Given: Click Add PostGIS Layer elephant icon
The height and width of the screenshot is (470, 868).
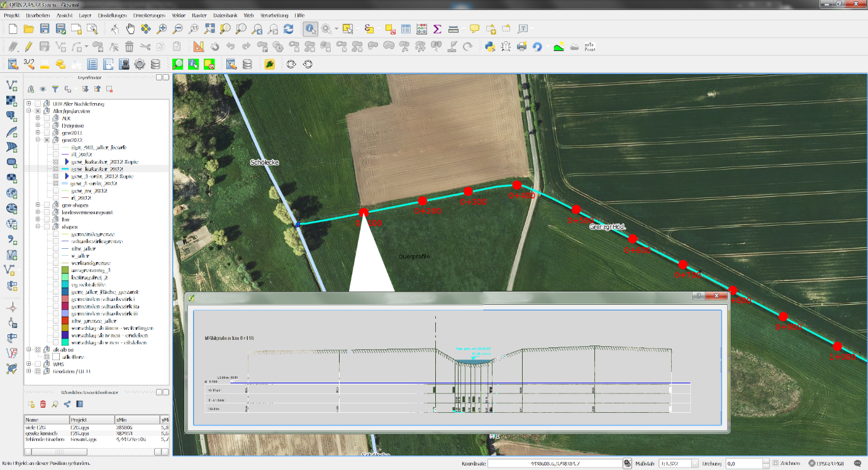Looking at the screenshot, I should pyautogui.click(x=11, y=116).
